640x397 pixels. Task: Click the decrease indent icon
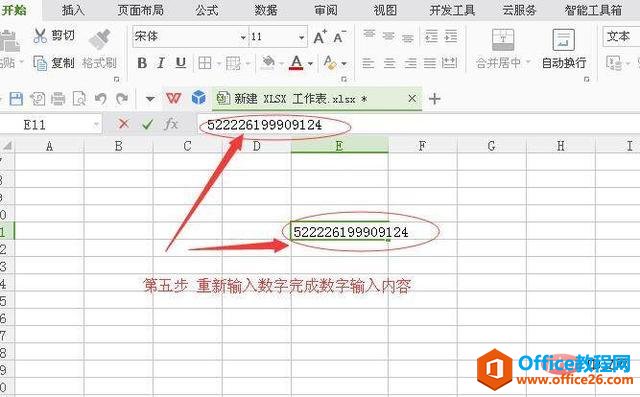[x=431, y=36]
